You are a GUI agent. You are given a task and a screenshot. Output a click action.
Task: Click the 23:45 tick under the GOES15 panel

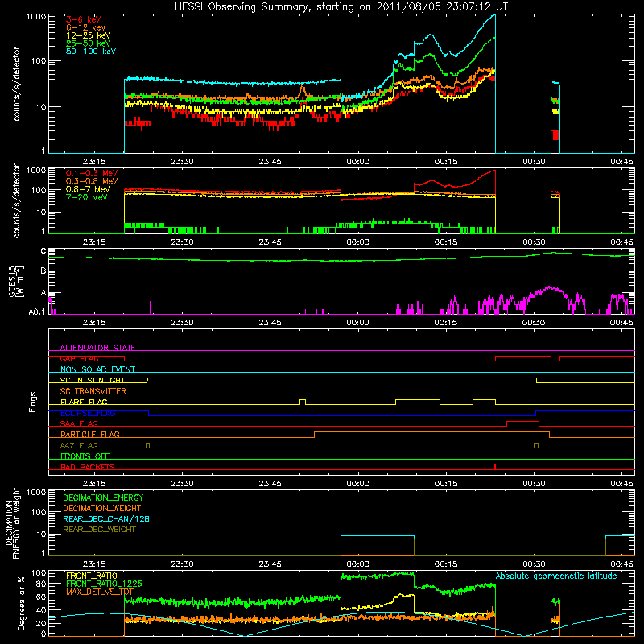(x=270, y=323)
